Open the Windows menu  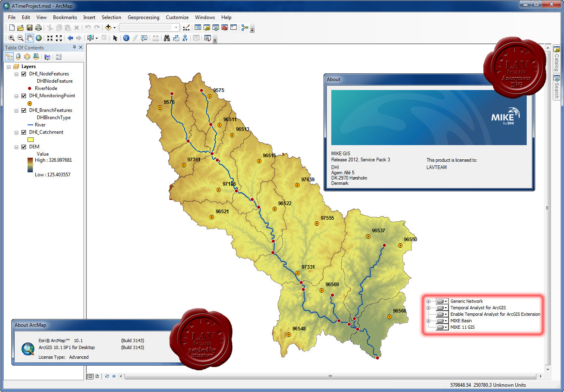(x=205, y=17)
